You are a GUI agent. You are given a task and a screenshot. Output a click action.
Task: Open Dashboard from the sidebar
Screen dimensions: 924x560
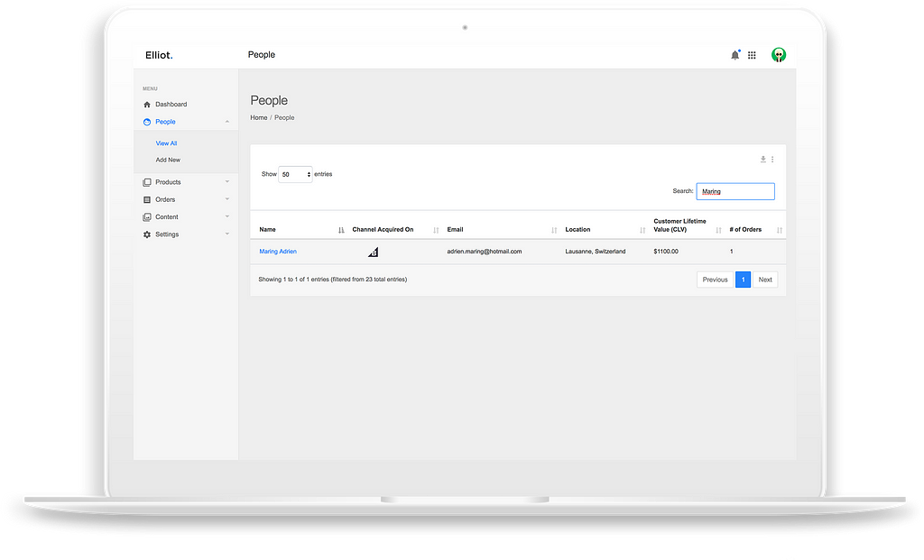(171, 105)
